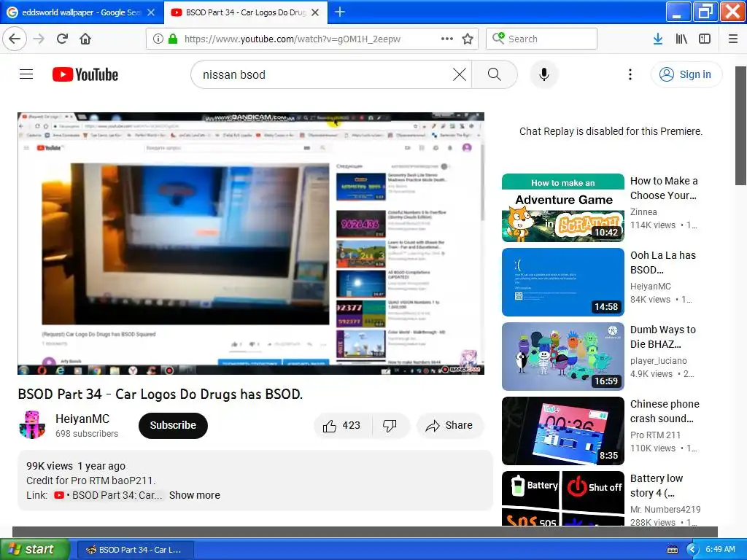The image size is (747, 560).
Task: Click the 6:49 AM taskbar clock
Action: (x=720, y=549)
